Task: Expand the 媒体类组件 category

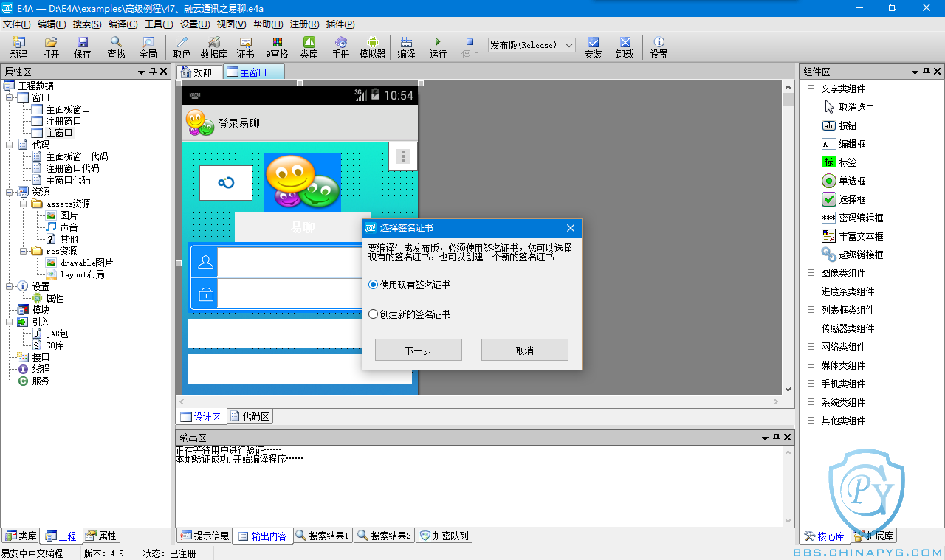Action: [811, 365]
